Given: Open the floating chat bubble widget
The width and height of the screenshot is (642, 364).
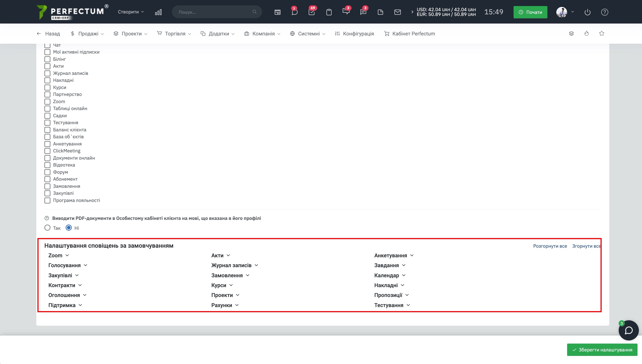Looking at the screenshot, I should 629,330.
